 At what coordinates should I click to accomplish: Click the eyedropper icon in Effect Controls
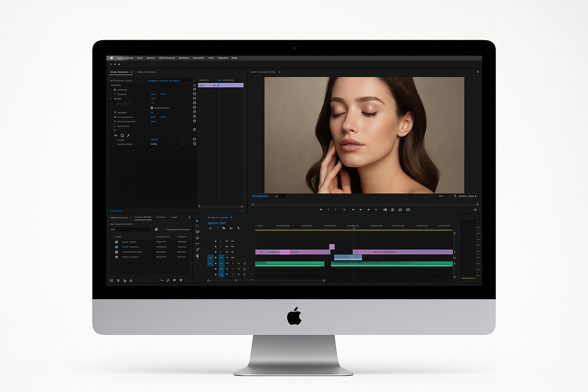[128, 136]
